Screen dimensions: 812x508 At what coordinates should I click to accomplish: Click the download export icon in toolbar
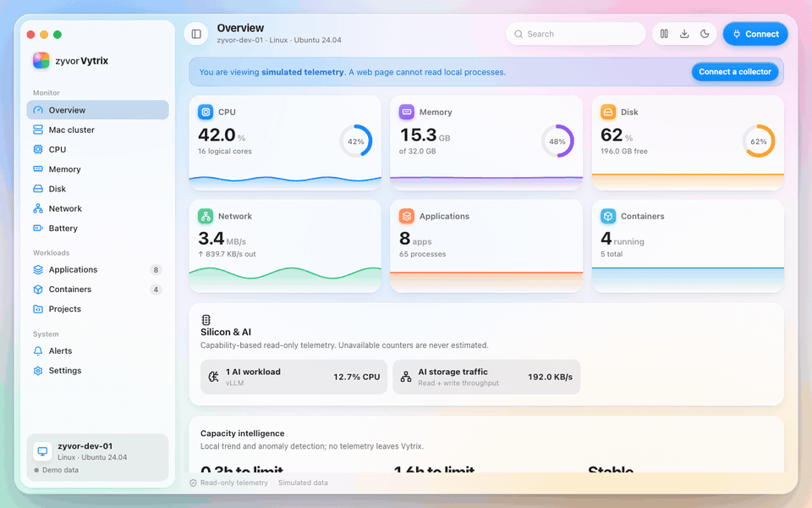[x=684, y=34]
